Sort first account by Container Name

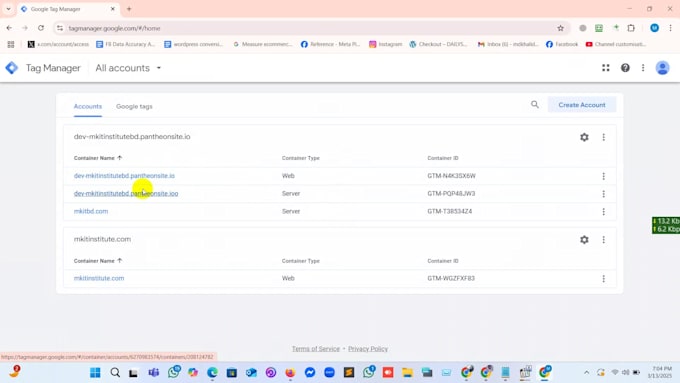coord(98,158)
